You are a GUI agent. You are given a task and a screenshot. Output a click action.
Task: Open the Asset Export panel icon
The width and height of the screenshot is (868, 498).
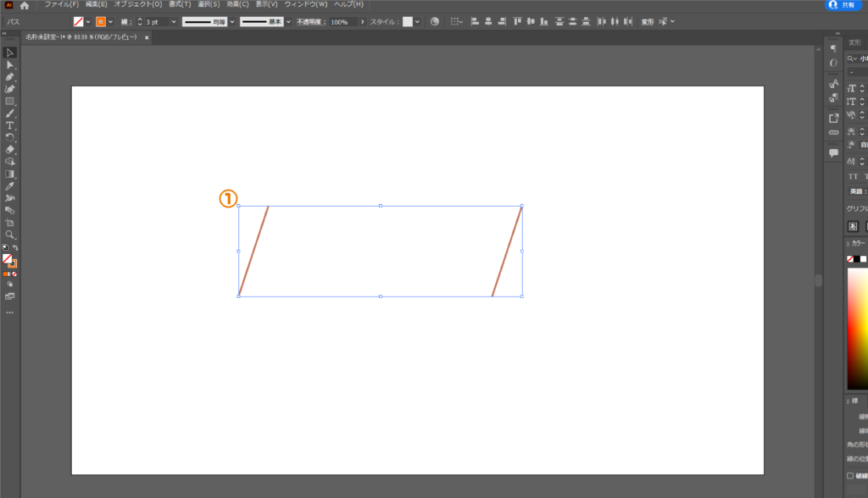pyautogui.click(x=833, y=118)
